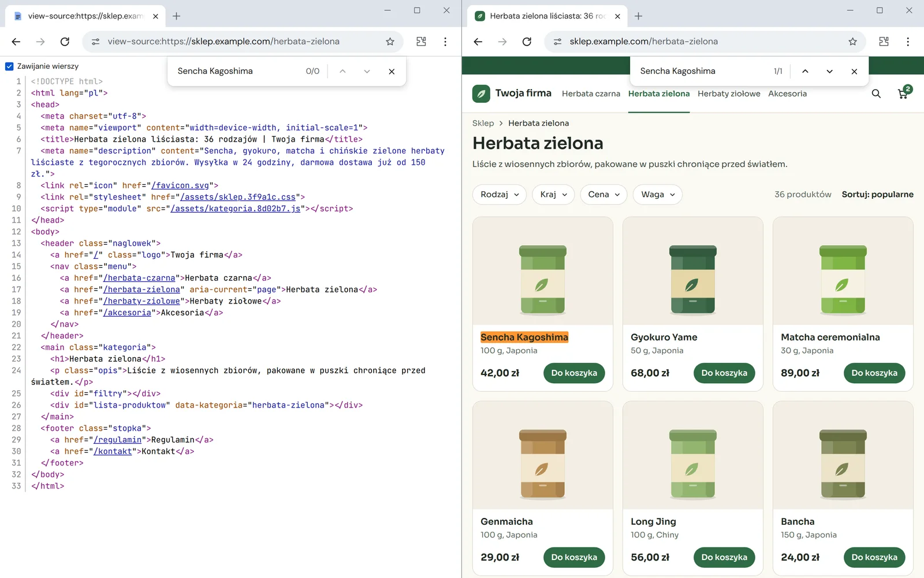Close the Herbata zielona liściasta tab
The width and height of the screenshot is (924, 578).
617,16
